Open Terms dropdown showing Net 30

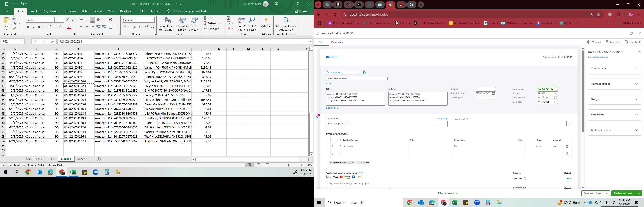click(555, 93)
